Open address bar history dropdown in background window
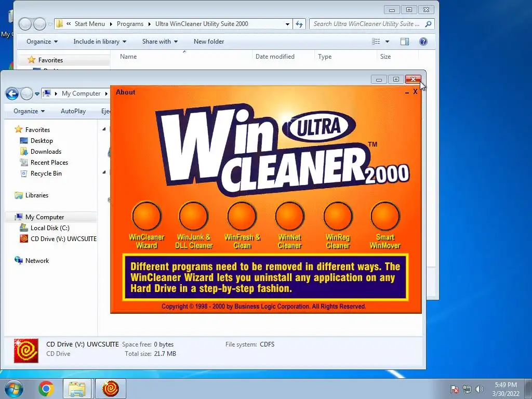 [x=287, y=24]
